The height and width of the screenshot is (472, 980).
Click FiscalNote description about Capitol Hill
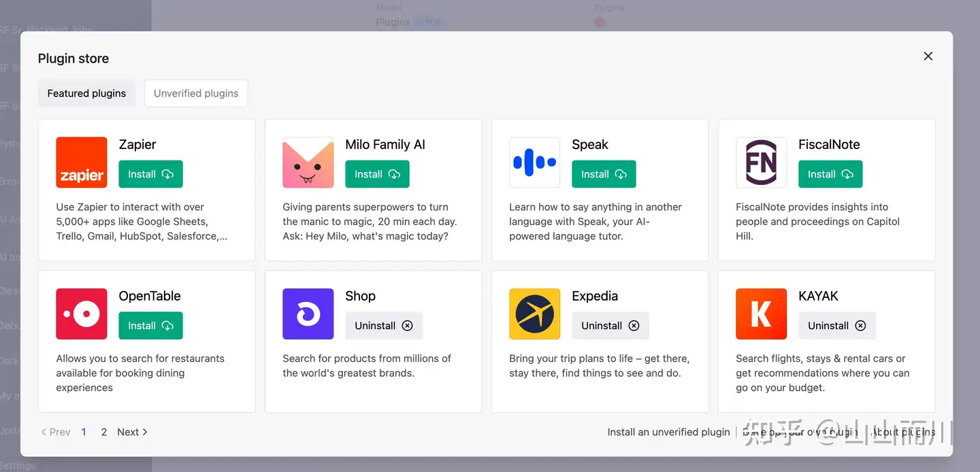pyautogui.click(x=817, y=222)
